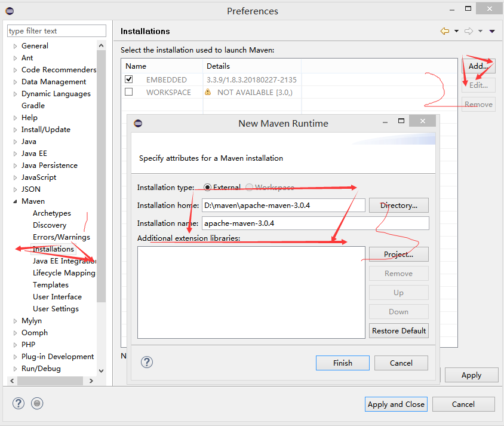This screenshot has width=504, height=426.
Task: Expand the Install/Update node
Action: (x=15, y=130)
